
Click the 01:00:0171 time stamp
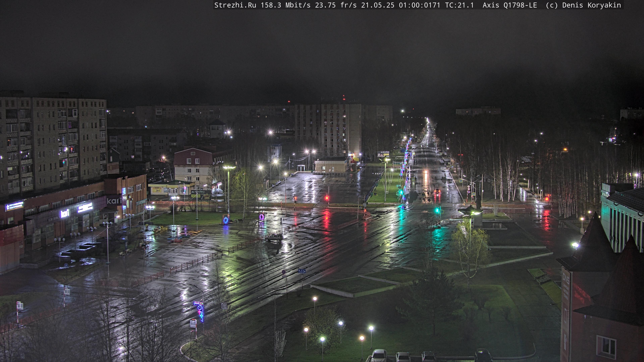pos(419,5)
